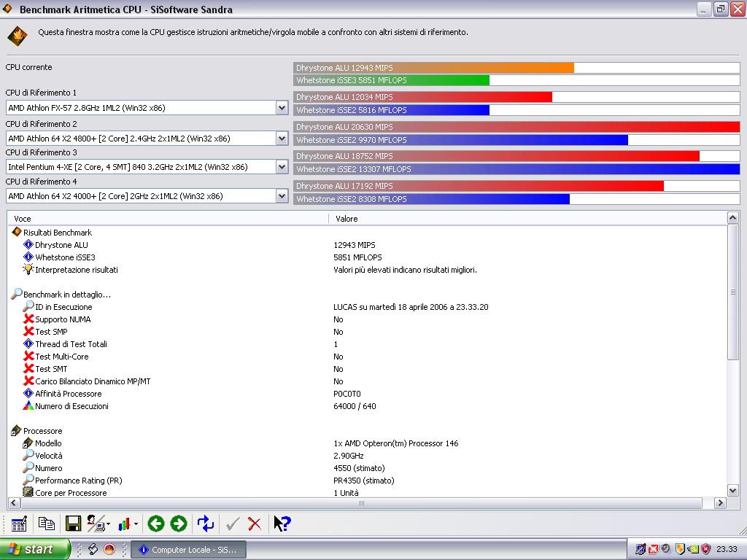Click the taskbar clock showing 23.33
Screen dimensions: 747x560
pyautogui.click(x=727, y=550)
